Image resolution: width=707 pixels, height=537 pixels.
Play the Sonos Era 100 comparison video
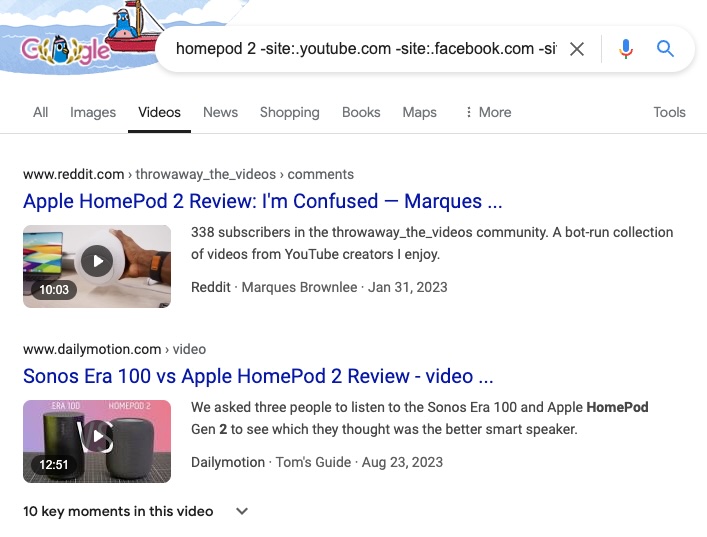tap(97, 437)
